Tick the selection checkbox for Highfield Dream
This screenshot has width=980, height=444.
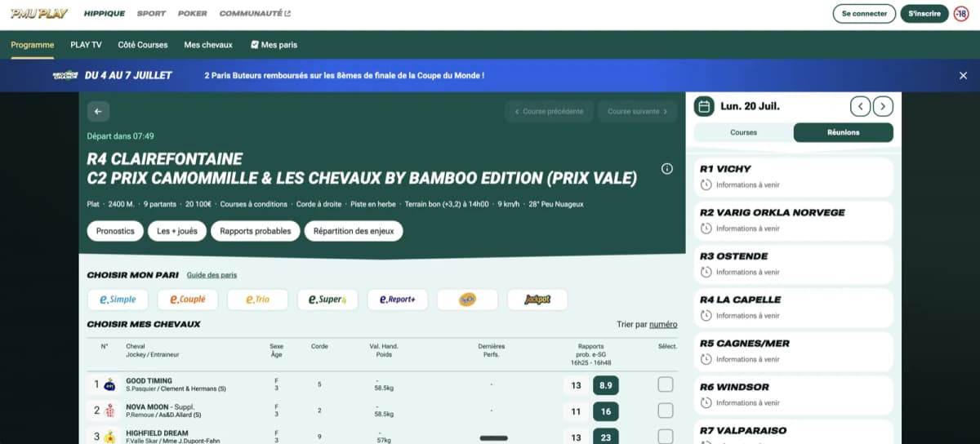tap(666, 437)
